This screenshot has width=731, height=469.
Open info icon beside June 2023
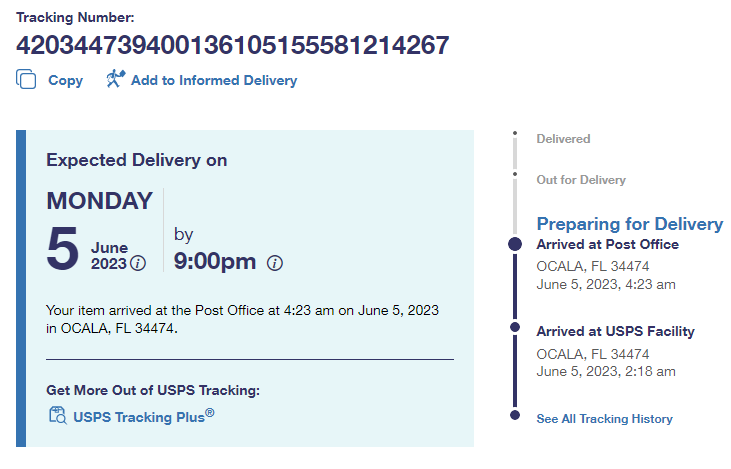(x=138, y=264)
